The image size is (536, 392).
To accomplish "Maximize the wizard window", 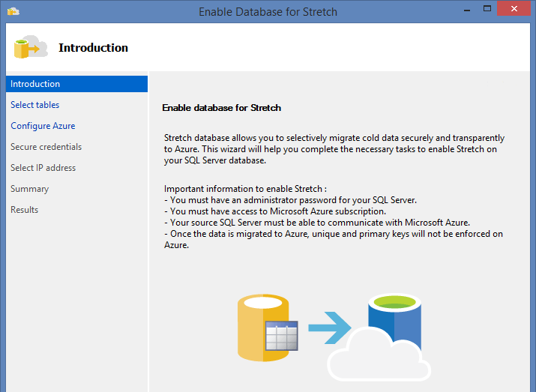I will 487,9.
